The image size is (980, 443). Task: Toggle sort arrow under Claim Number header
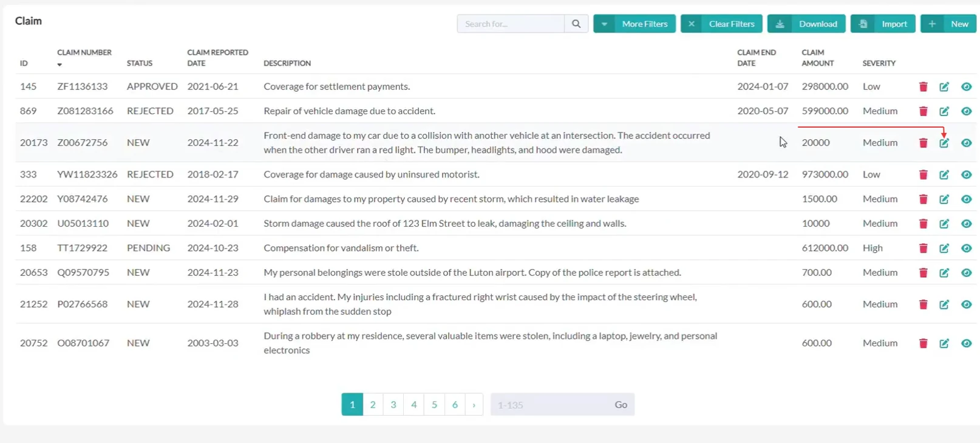point(60,64)
